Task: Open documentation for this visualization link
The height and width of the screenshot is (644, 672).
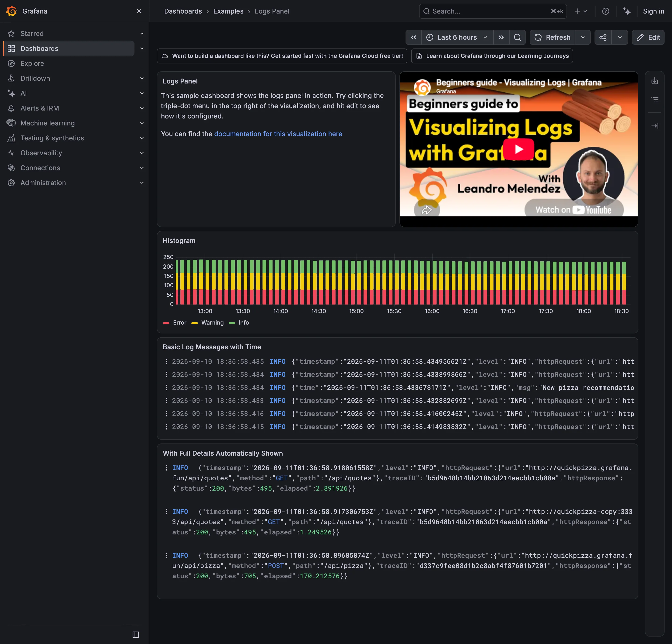Action: pos(278,134)
